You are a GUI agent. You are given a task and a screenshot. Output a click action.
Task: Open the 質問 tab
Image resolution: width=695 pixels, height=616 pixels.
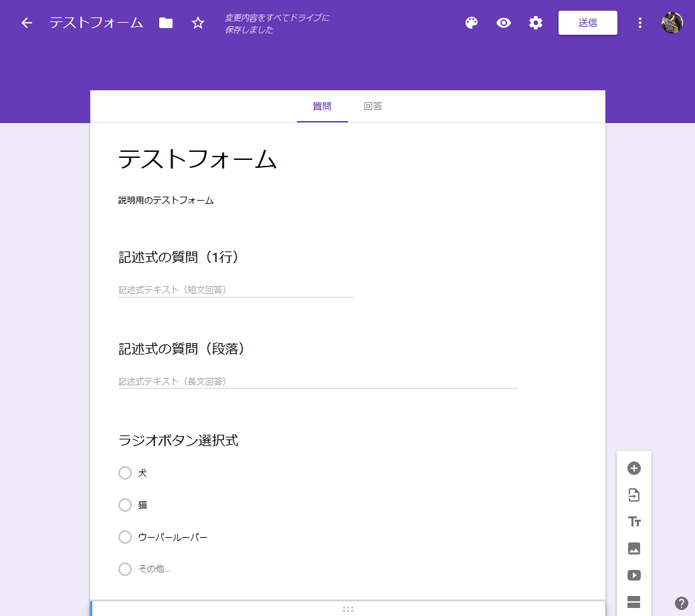322,106
